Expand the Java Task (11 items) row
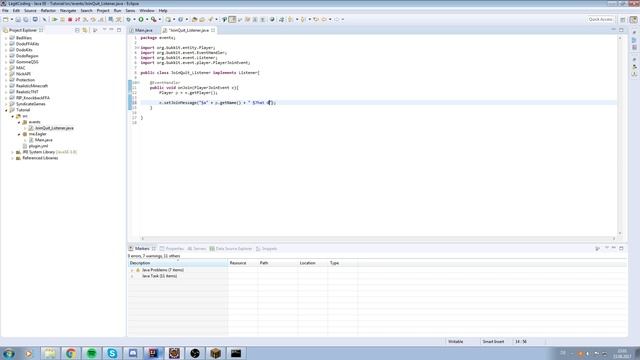Screen dimensions: 640x360 click(x=132, y=276)
